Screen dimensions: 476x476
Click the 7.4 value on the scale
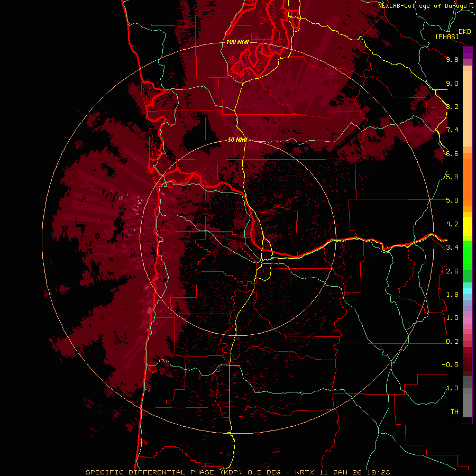452,130
